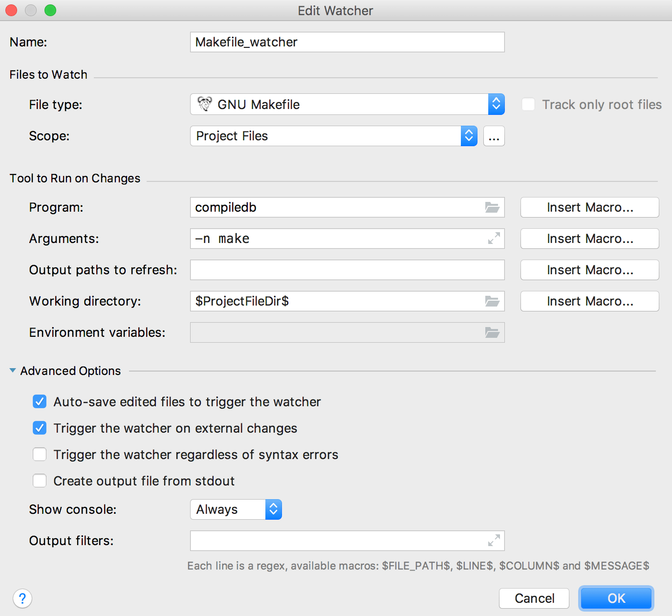Disable Trigger the watcher on external changes
Image resolution: width=672 pixels, height=616 pixels.
click(x=40, y=428)
